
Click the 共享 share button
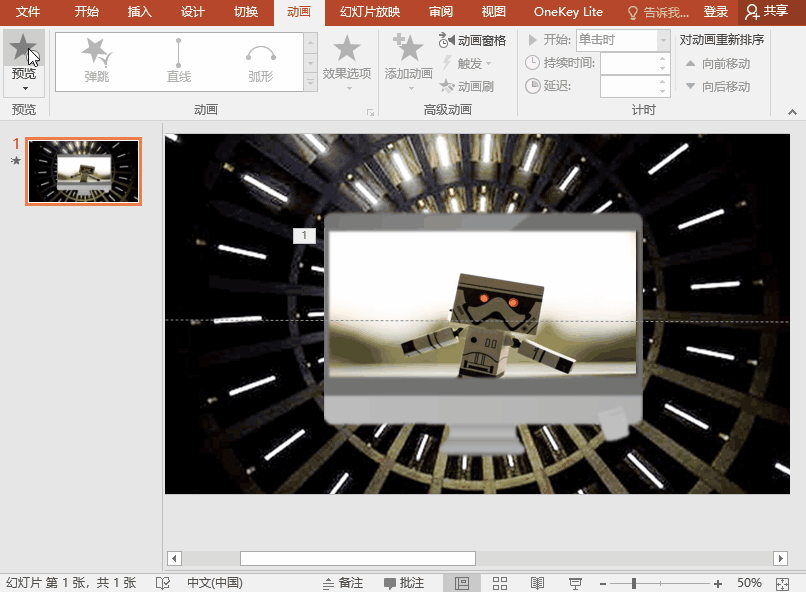point(766,12)
